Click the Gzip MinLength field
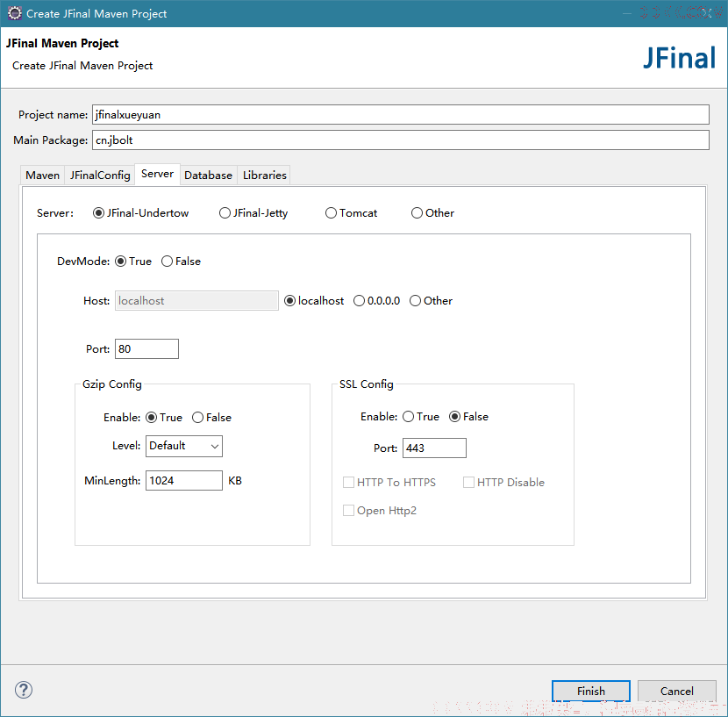728x717 pixels. pos(184,480)
